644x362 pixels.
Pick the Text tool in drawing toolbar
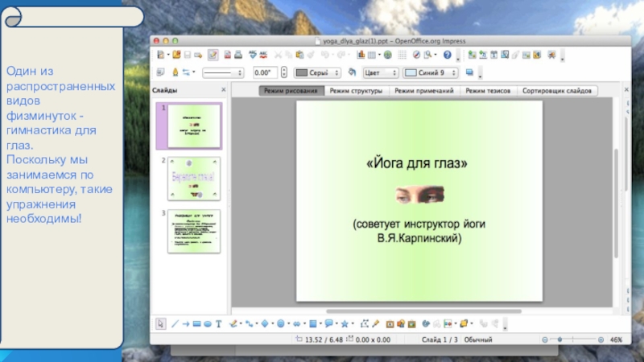pyautogui.click(x=219, y=323)
